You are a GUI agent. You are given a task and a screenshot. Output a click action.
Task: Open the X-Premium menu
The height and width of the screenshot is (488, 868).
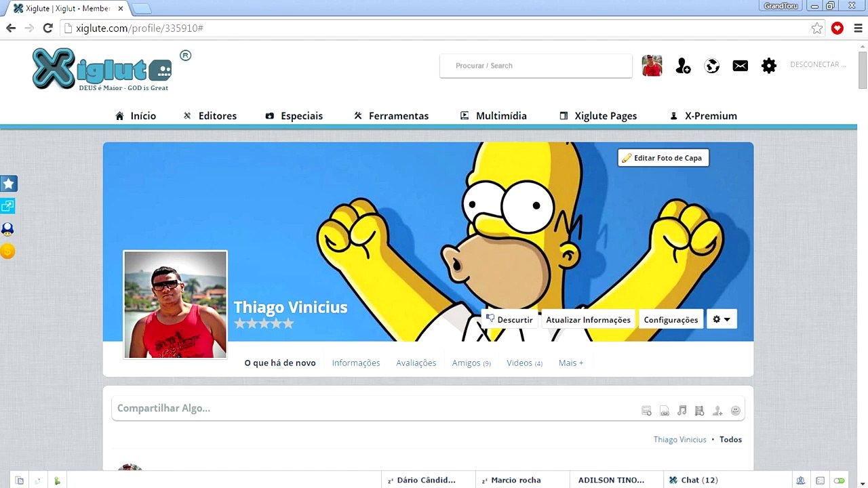pyautogui.click(x=703, y=116)
